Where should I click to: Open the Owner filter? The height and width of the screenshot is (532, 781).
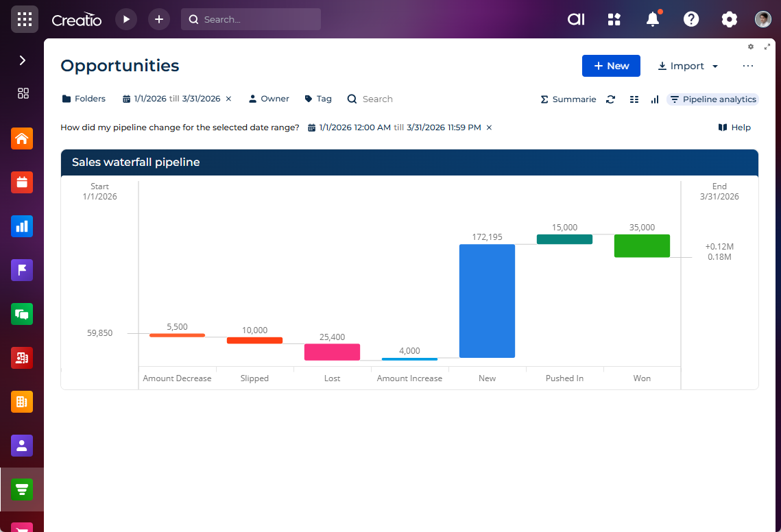(x=269, y=99)
